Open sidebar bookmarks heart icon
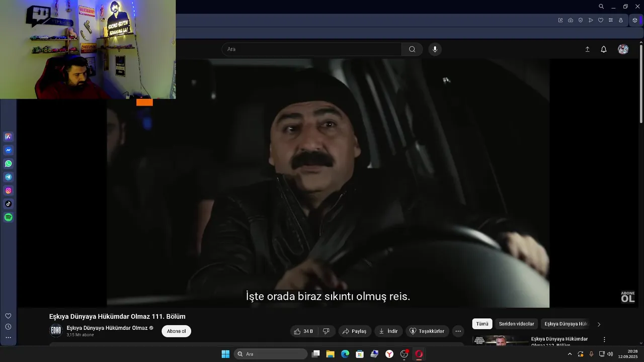Viewport: 644px width, 362px height. pyautogui.click(x=8, y=316)
